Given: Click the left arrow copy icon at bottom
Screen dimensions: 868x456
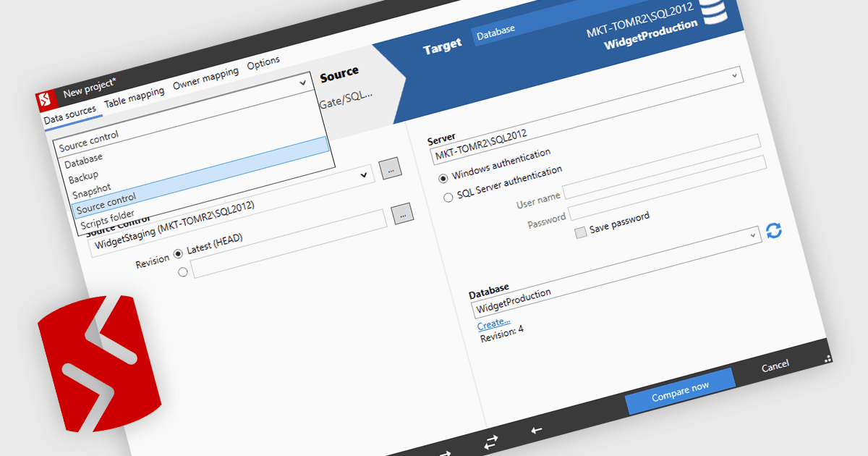Looking at the screenshot, I should (x=536, y=431).
